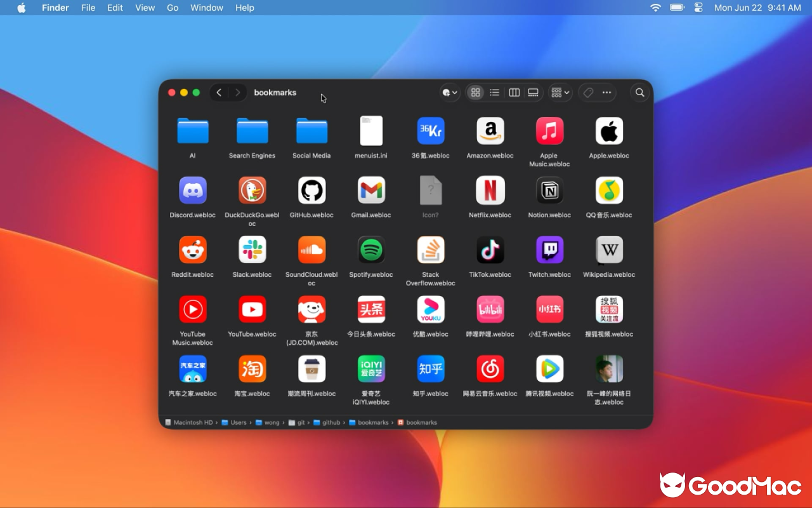Select the 阮一峰的网络日志.webloc thumbnail
Image resolution: width=812 pixels, height=508 pixels.
(x=609, y=369)
